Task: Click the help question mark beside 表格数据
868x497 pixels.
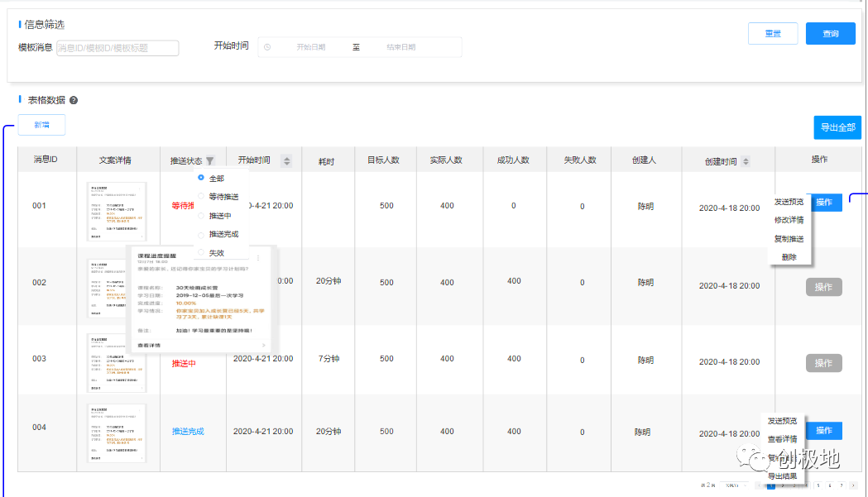Action: click(x=74, y=100)
